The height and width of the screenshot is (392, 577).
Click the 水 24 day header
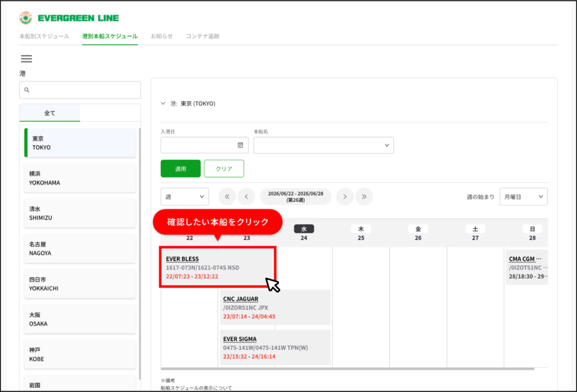coord(304,233)
